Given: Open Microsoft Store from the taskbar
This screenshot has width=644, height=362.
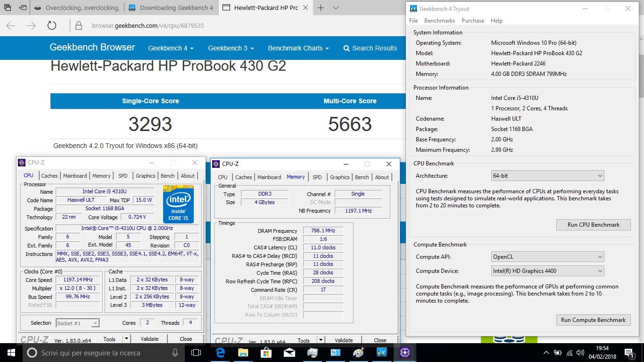Looking at the screenshot, I should pos(266,352).
